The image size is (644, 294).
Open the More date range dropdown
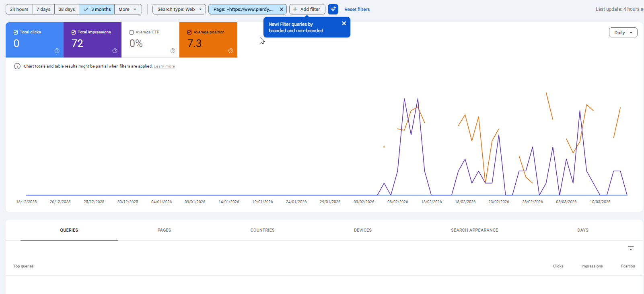(x=128, y=9)
